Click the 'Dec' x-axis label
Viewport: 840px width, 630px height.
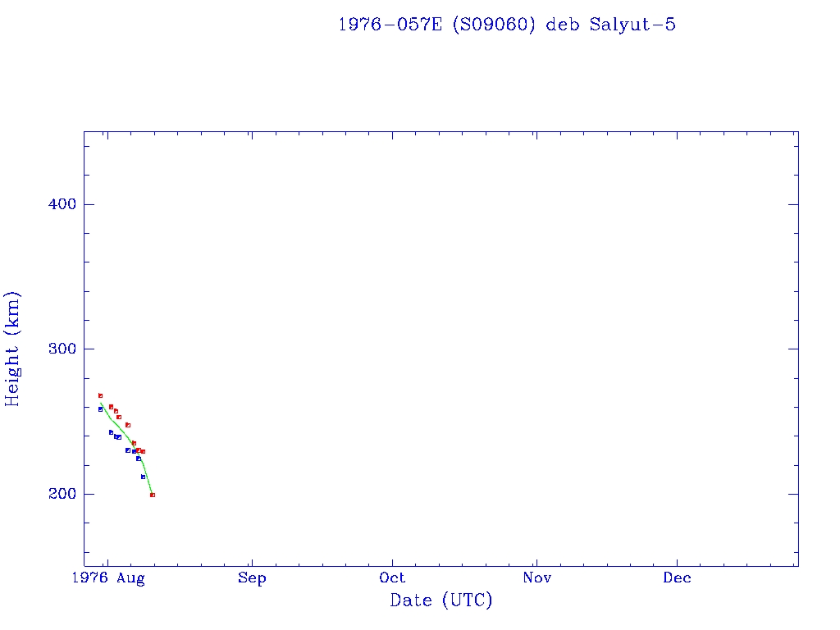tap(678, 578)
